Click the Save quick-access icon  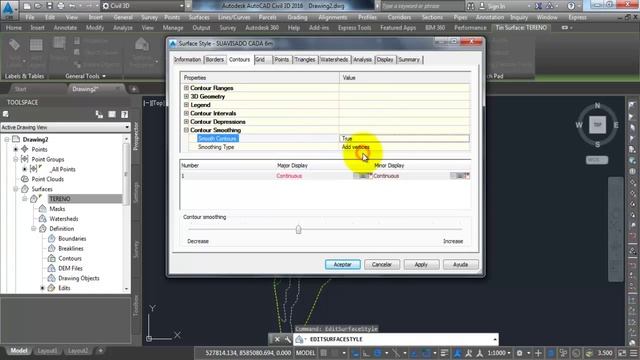click(x=49, y=6)
